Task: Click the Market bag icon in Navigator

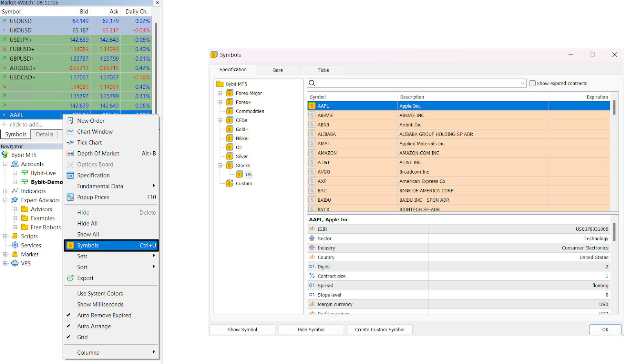Action: point(15,254)
